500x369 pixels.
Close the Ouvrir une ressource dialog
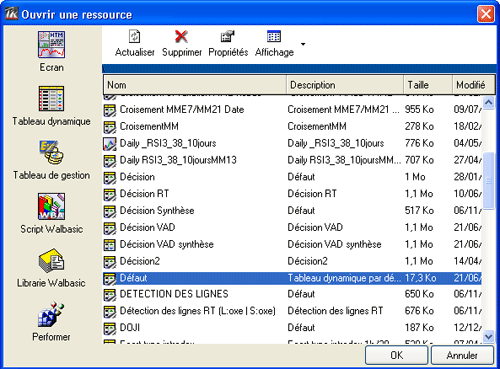pyautogui.click(x=486, y=14)
